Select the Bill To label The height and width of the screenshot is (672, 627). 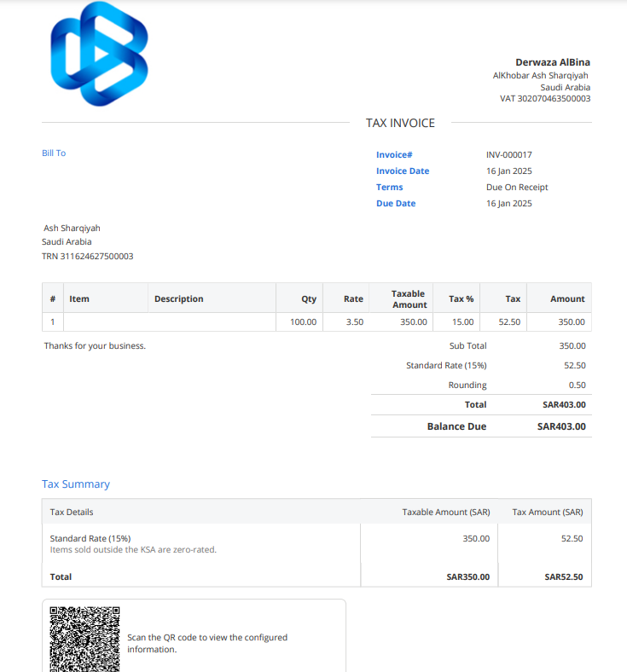tap(54, 154)
